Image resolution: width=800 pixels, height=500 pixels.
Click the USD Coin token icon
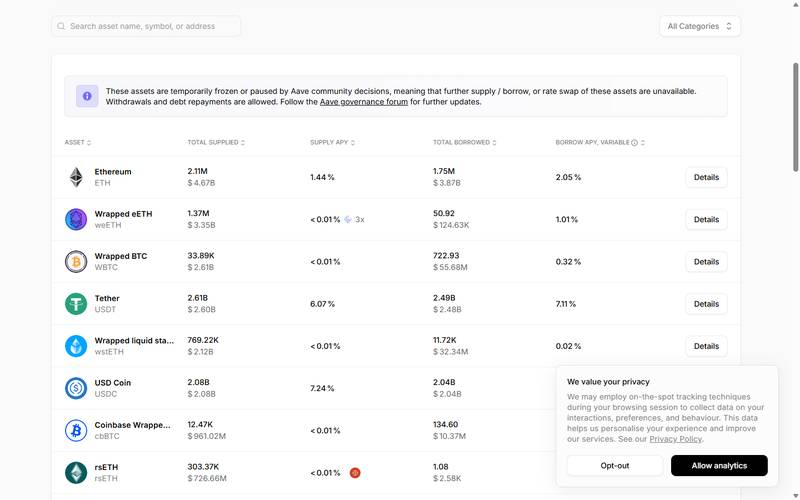click(x=76, y=388)
